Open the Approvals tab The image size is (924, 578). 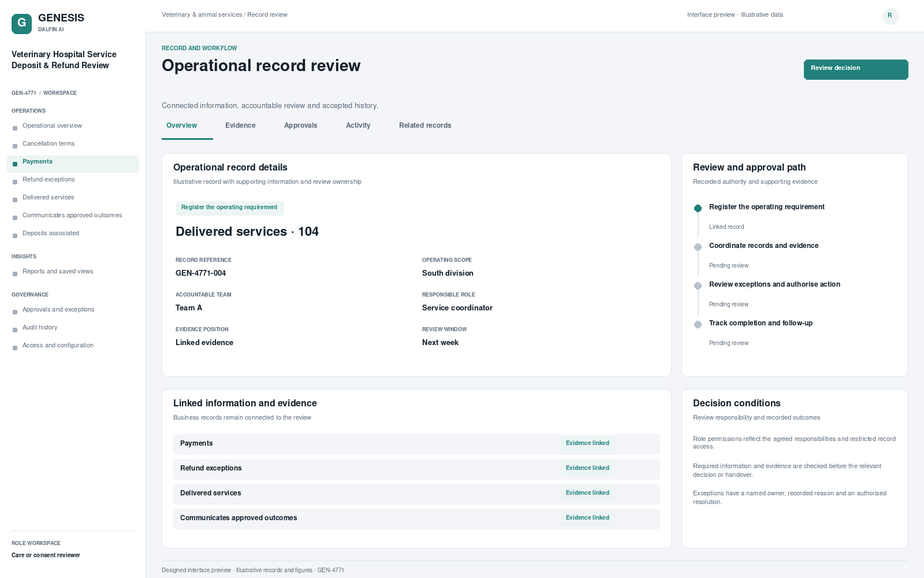(x=301, y=125)
